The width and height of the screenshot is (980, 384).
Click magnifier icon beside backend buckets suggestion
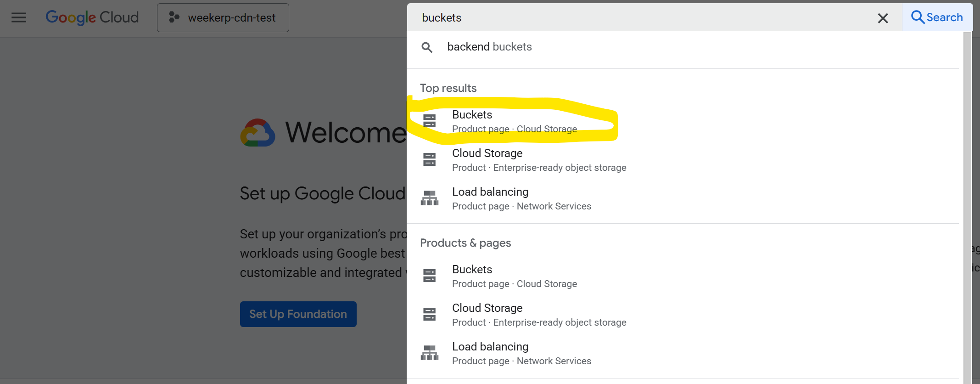click(427, 47)
